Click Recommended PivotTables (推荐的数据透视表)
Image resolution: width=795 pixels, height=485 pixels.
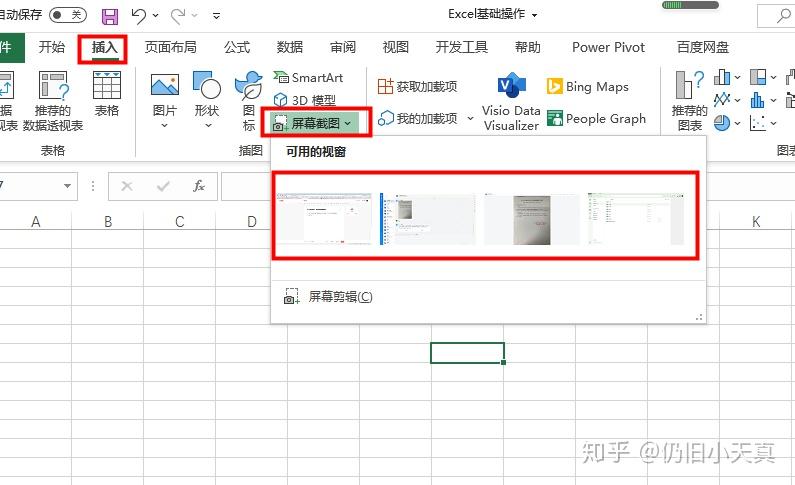[53, 101]
